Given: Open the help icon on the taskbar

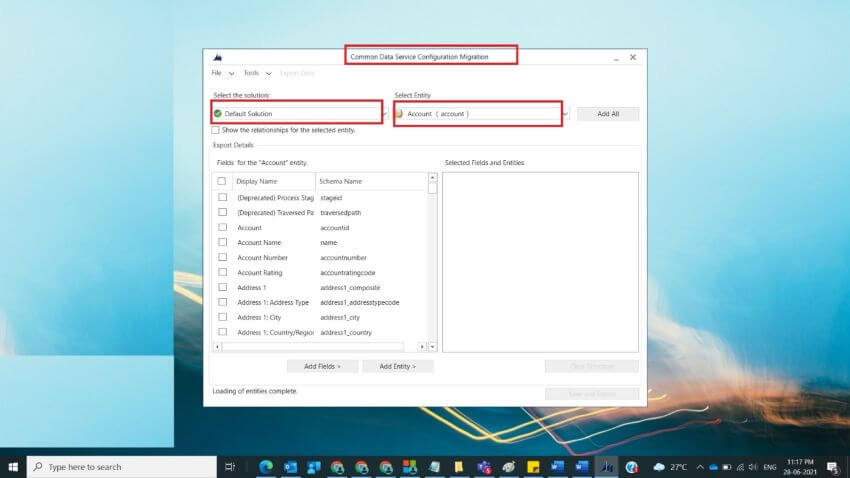Looking at the screenshot, I should click(631, 467).
